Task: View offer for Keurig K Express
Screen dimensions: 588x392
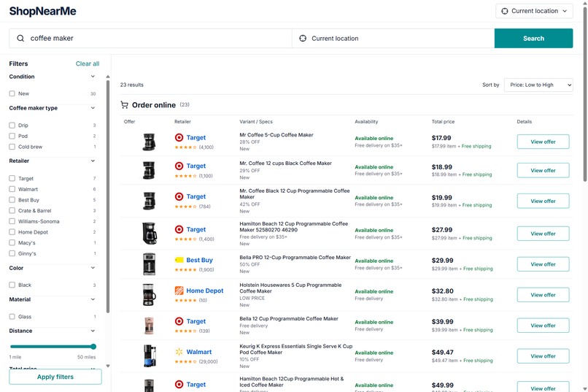Action: pyautogui.click(x=543, y=356)
